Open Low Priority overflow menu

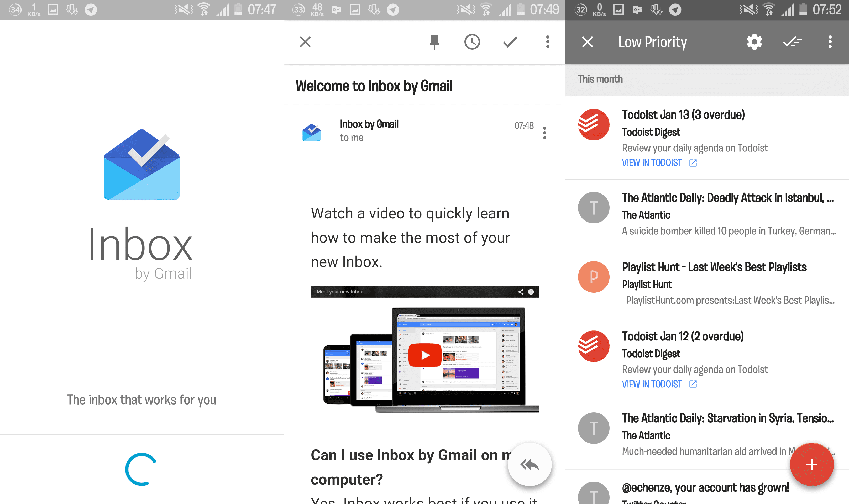830,42
